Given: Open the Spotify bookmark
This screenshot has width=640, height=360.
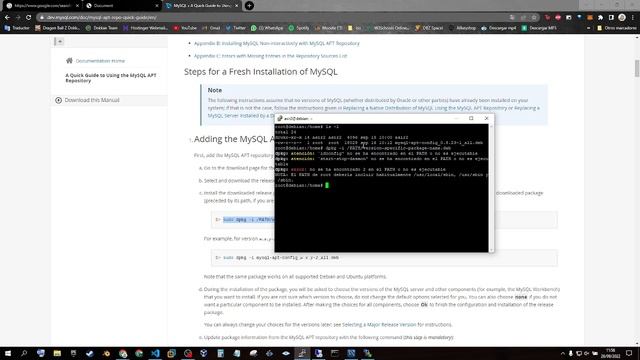Looking at the screenshot, I should click(x=299, y=28).
